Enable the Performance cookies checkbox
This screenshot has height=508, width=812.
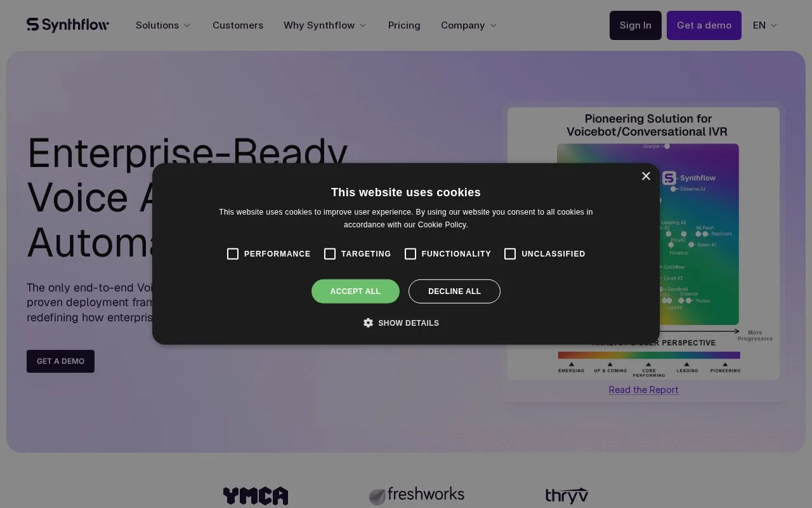click(x=233, y=253)
